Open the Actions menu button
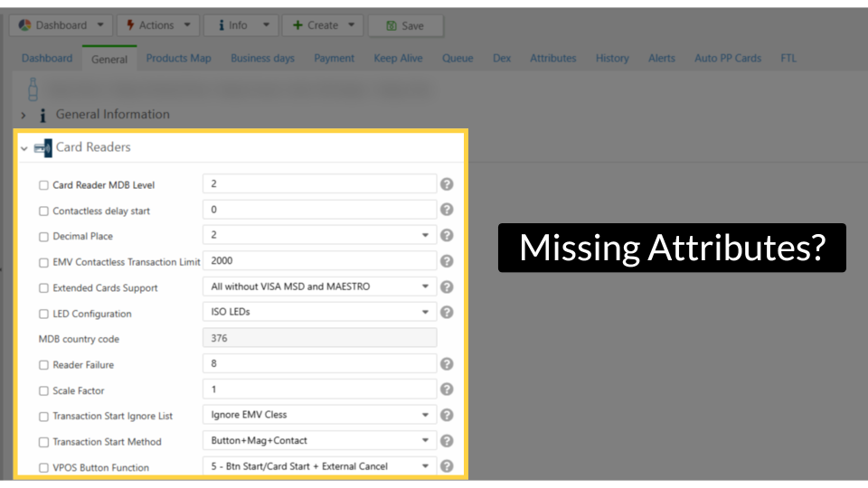This screenshot has height=488, width=868. tap(157, 25)
